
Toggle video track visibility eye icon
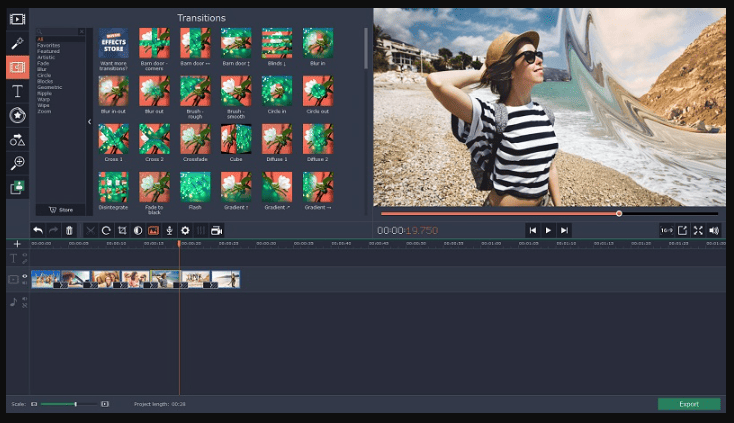25,276
